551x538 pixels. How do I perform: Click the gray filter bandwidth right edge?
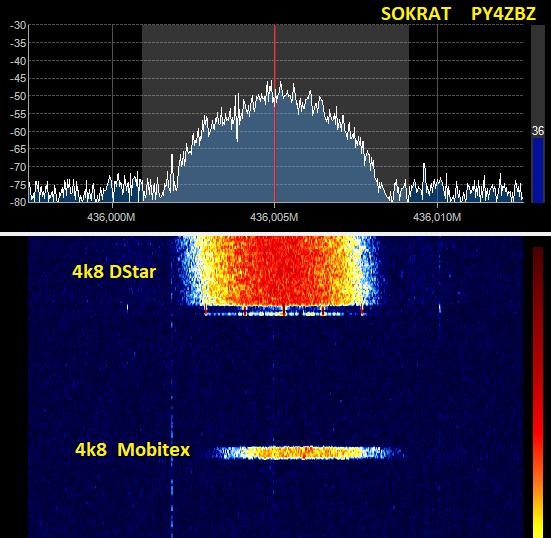point(409,113)
